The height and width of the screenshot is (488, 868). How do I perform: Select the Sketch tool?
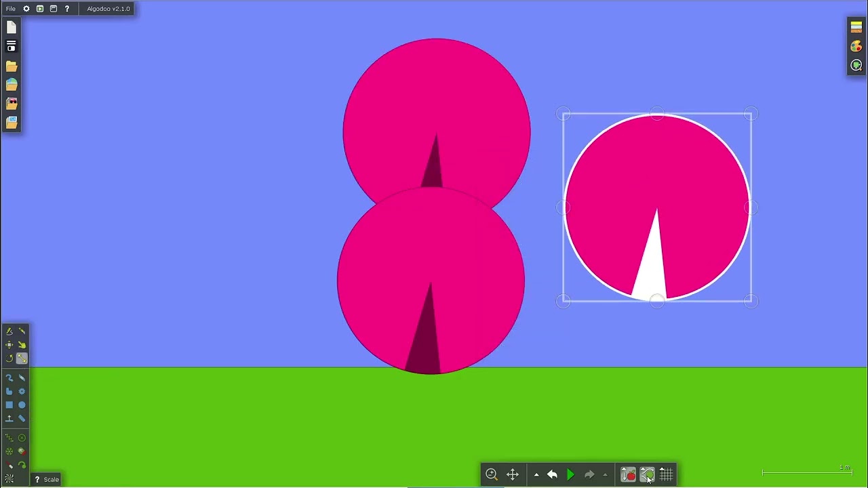coord(9,331)
